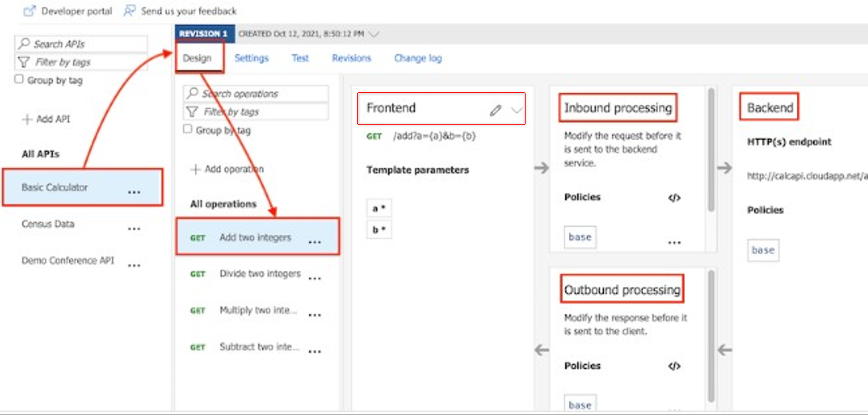Viewport: 868px width, 415px height.
Task: Click the Developer portal external link icon
Action: coord(29,11)
